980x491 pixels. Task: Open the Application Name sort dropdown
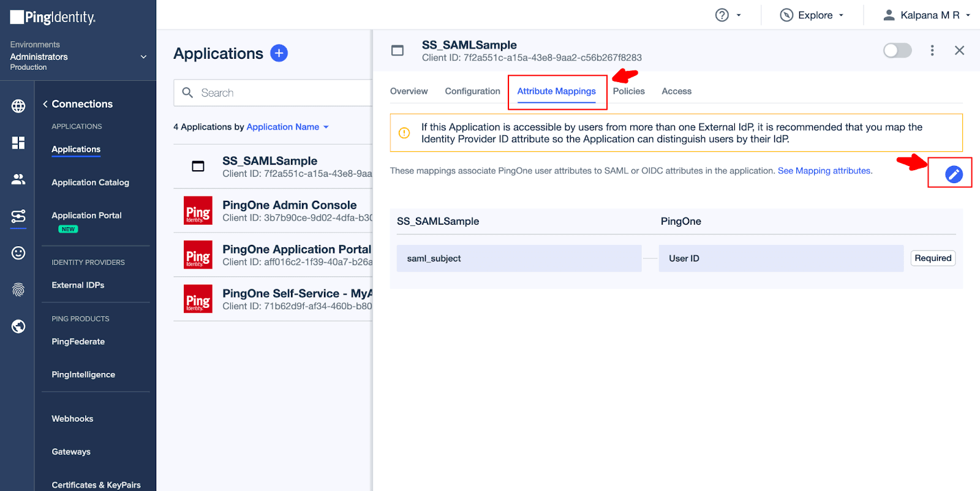pyautogui.click(x=287, y=127)
